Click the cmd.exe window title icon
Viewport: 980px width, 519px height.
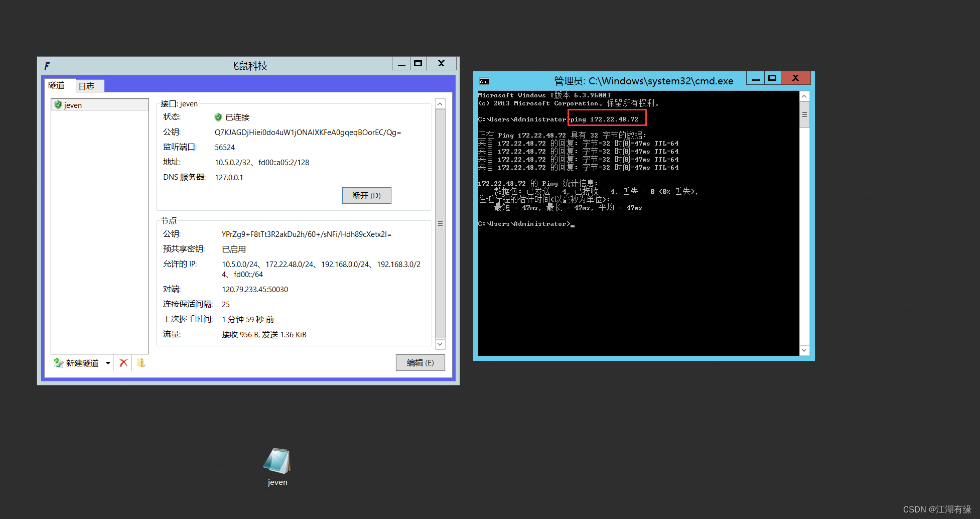pyautogui.click(x=484, y=81)
